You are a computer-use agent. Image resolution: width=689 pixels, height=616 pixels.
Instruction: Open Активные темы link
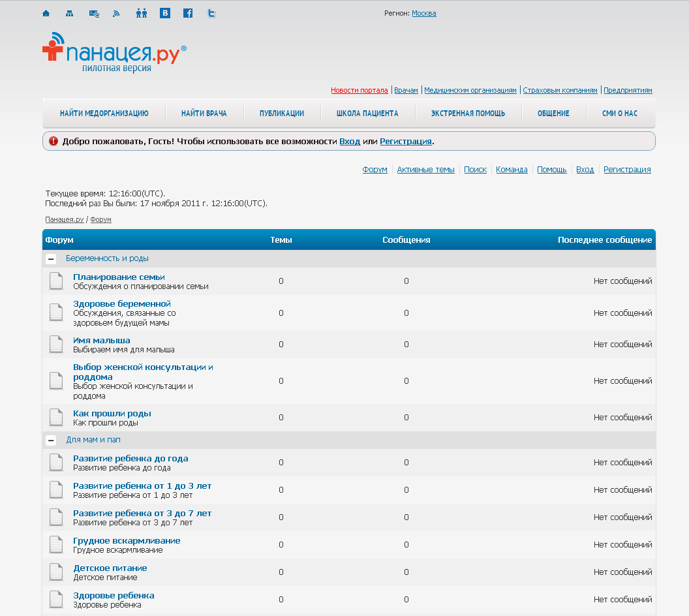click(426, 170)
